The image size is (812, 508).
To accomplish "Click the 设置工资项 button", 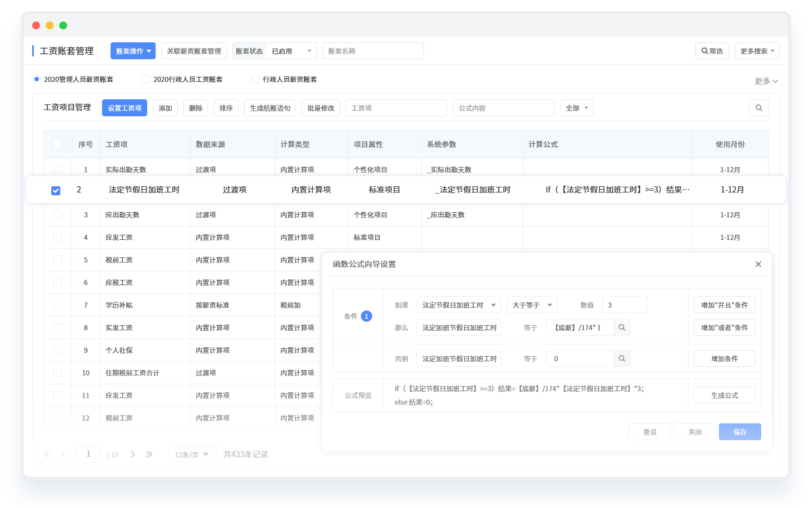I will [125, 108].
